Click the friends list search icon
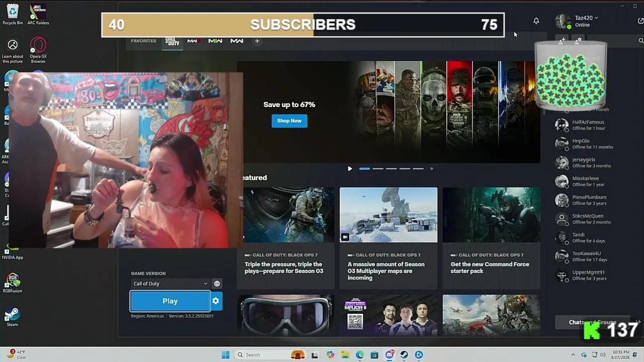Screen dimensions: 644x362 (641, 41)
